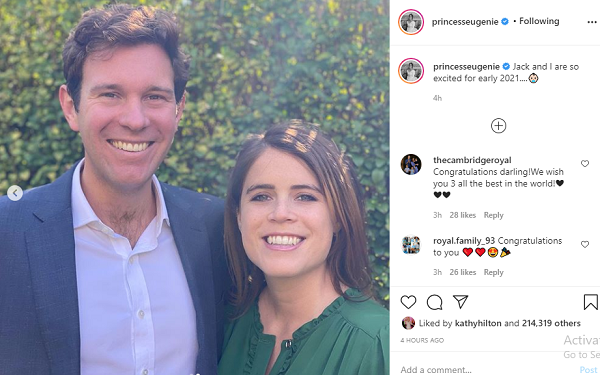This screenshot has height=375, width=600.
Task: Open the three-dot more options menu
Action: (x=592, y=22)
